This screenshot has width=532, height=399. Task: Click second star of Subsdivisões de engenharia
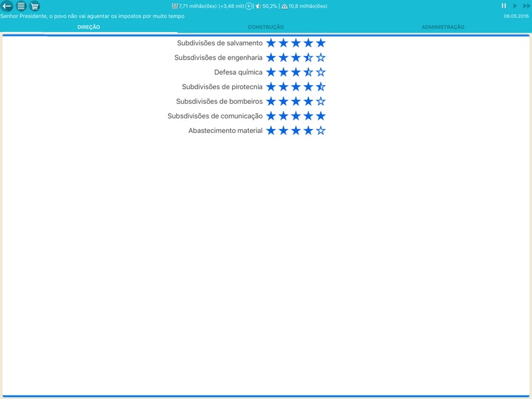(283, 57)
